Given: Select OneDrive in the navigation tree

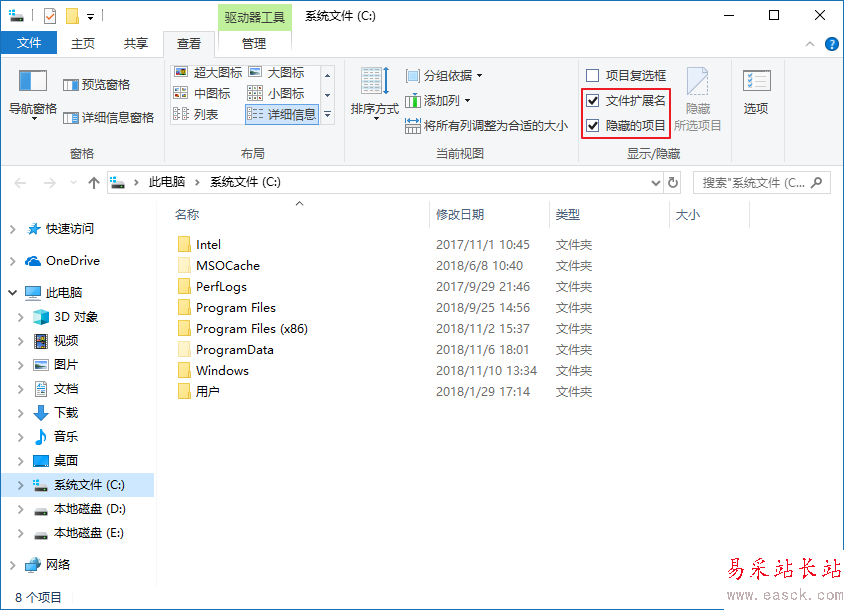Looking at the screenshot, I should (x=73, y=261).
